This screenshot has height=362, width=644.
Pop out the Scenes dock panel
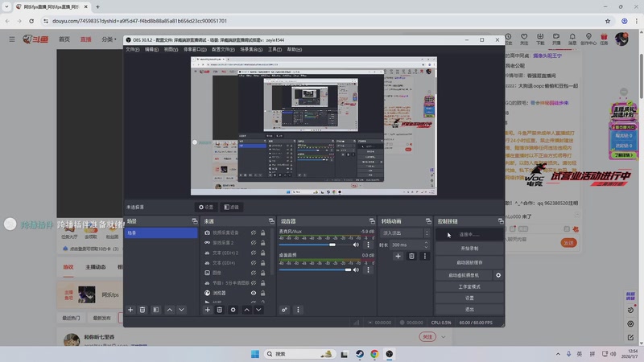coord(195,221)
